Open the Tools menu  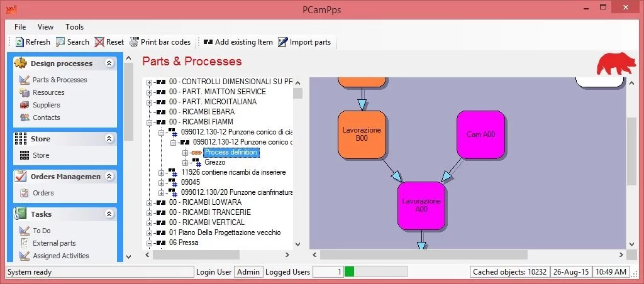75,26
